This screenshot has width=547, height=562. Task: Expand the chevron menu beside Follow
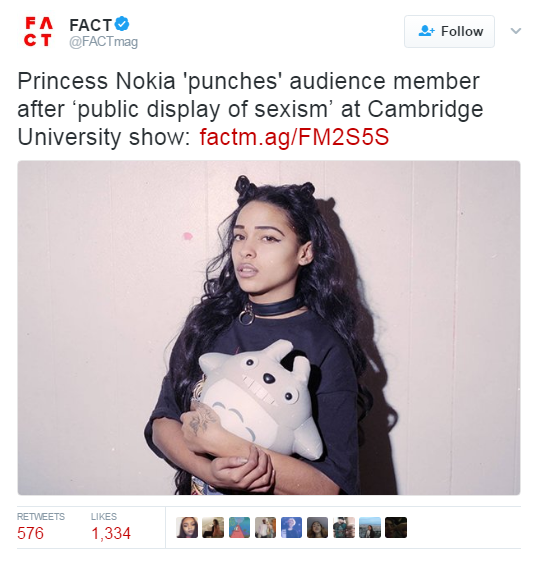[x=515, y=31]
